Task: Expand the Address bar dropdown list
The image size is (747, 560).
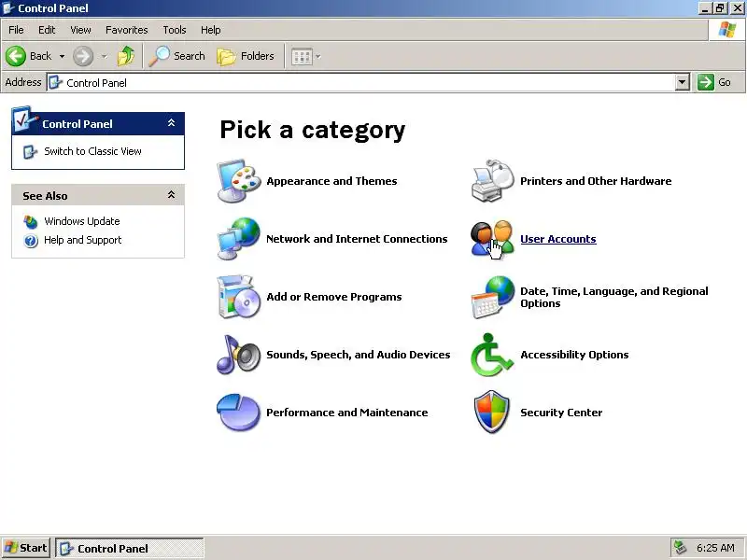Action: click(683, 82)
